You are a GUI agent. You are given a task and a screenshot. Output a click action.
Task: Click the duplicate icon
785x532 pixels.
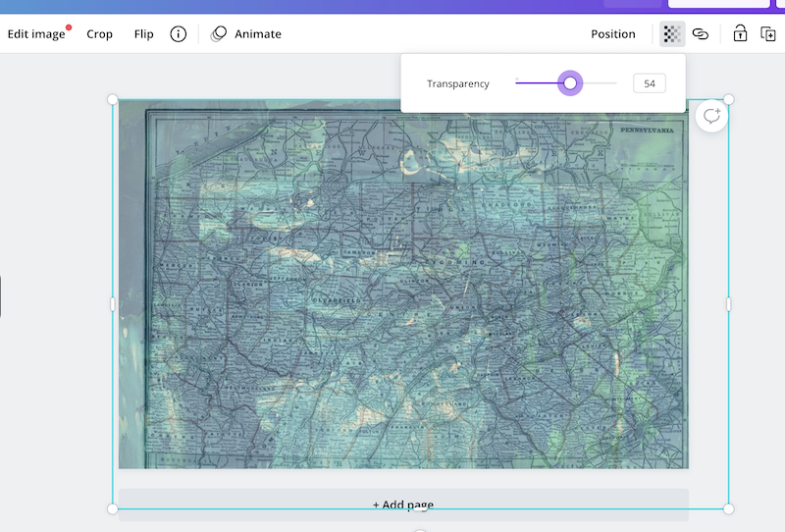pos(768,34)
